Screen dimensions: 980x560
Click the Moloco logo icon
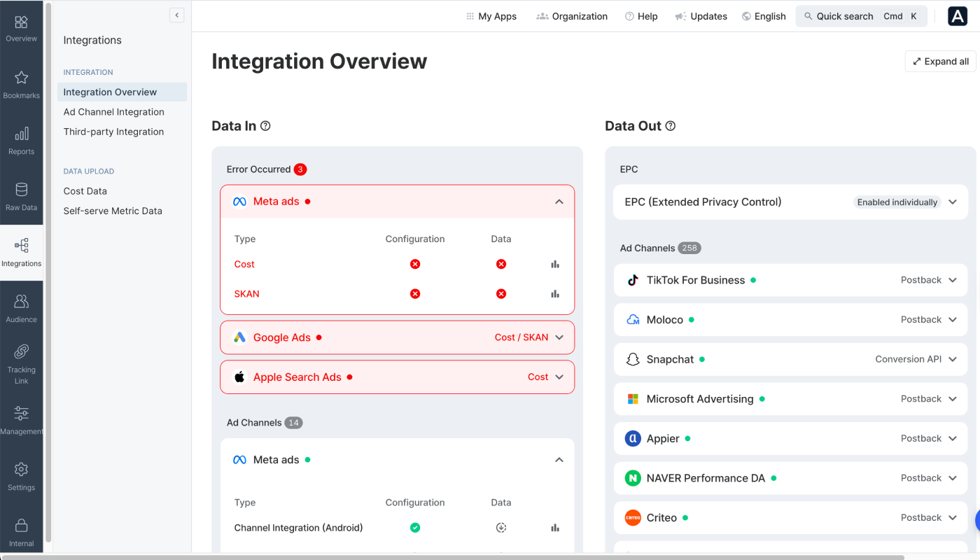pos(633,320)
